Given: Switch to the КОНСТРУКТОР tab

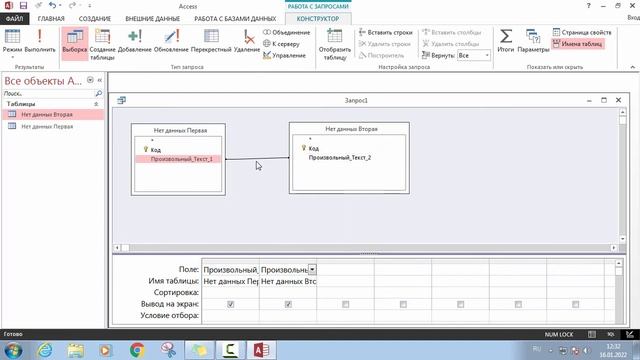Looking at the screenshot, I should (x=318, y=19).
